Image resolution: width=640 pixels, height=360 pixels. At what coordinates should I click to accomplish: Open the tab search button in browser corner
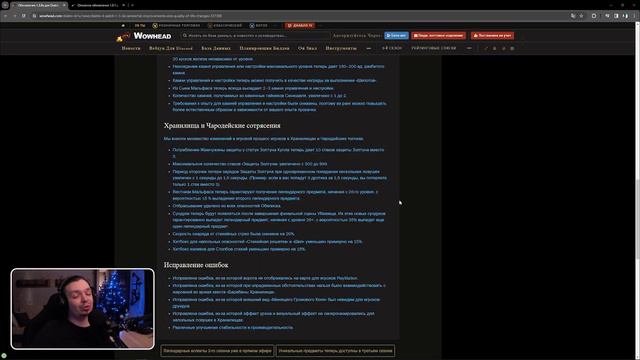5,5
